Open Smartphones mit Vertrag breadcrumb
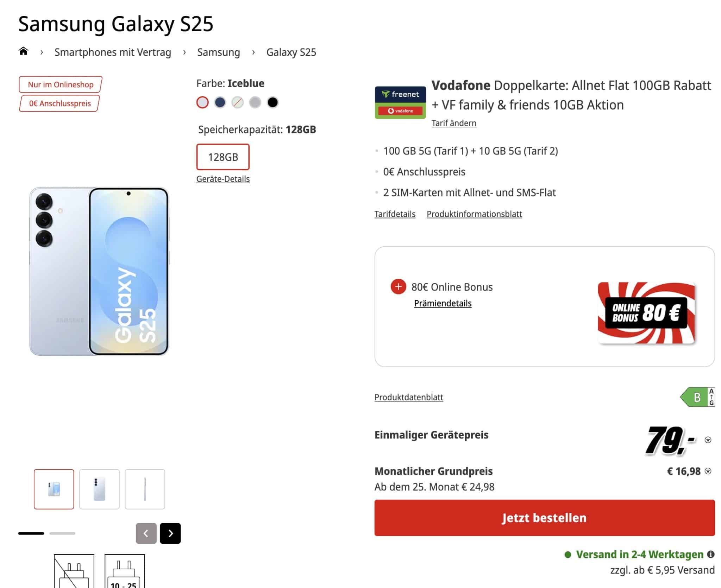 [x=113, y=52]
